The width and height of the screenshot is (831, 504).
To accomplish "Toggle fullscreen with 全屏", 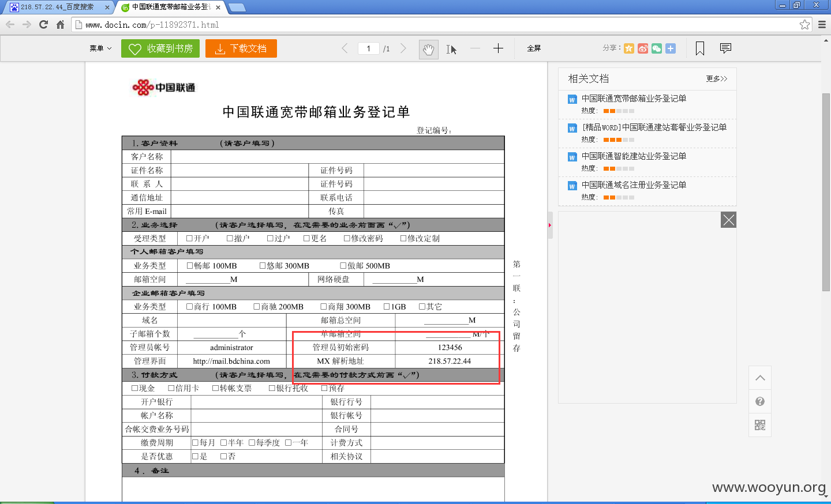I will (x=534, y=48).
